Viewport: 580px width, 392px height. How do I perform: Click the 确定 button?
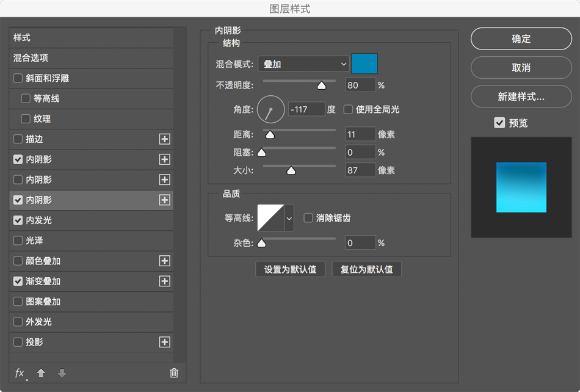(521, 38)
